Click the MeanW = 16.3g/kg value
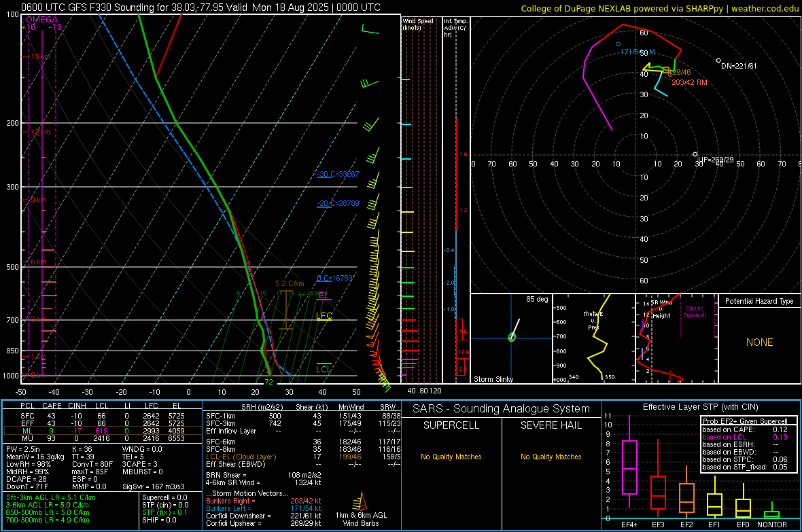The width and height of the screenshot is (802, 532). click(35, 457)
